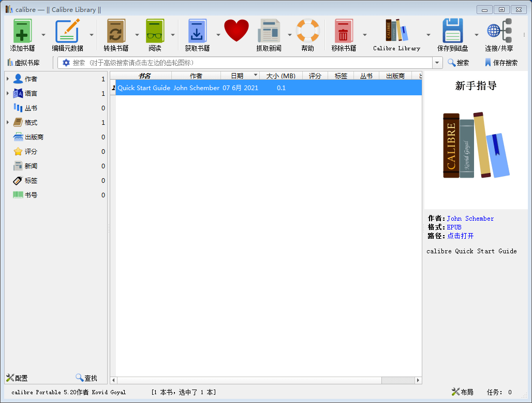Open the John Schember author link
The height and width of the screenshot is (403, 532).
470,219
